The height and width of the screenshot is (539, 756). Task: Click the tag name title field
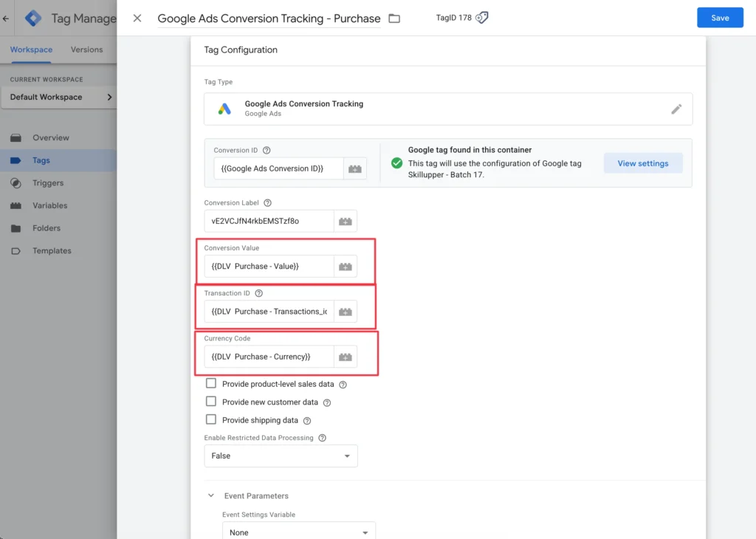coord(269,18)
